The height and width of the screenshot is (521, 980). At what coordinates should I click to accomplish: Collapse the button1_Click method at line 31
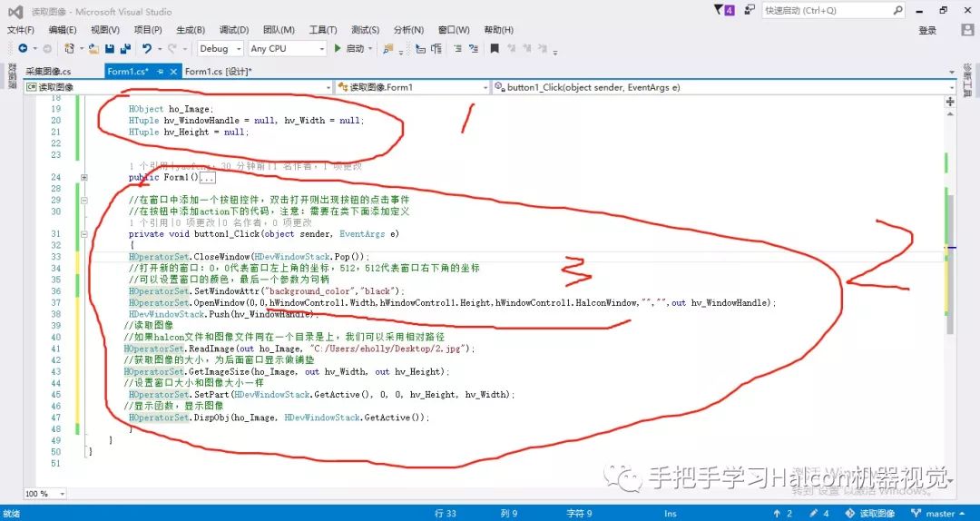[83, 234]
